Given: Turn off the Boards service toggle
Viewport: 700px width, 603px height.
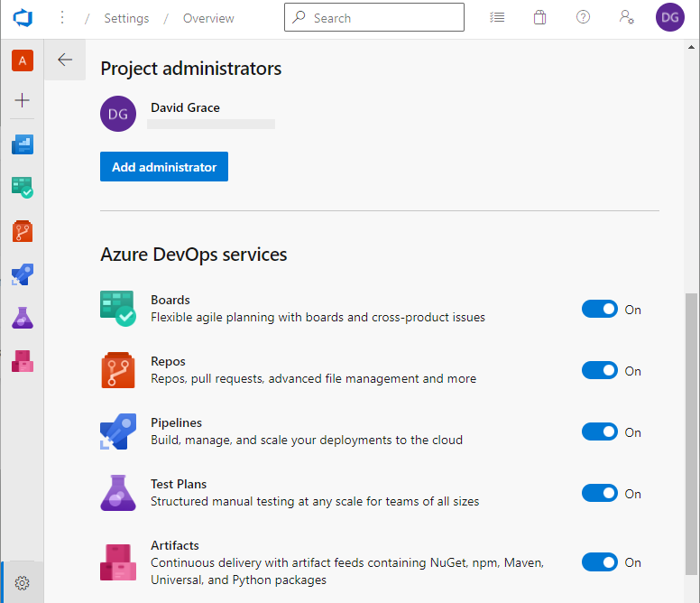Looking at the screenshot, I should click(600, 309).
